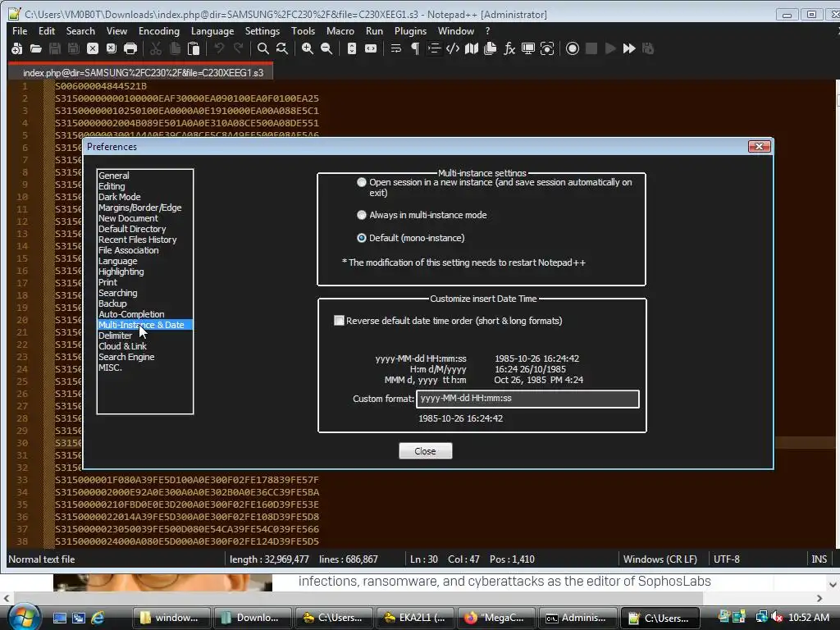The height and width of the screenshot is (630, 840).
Task: Click the Zoom In icon
Action: pos(308,48)
